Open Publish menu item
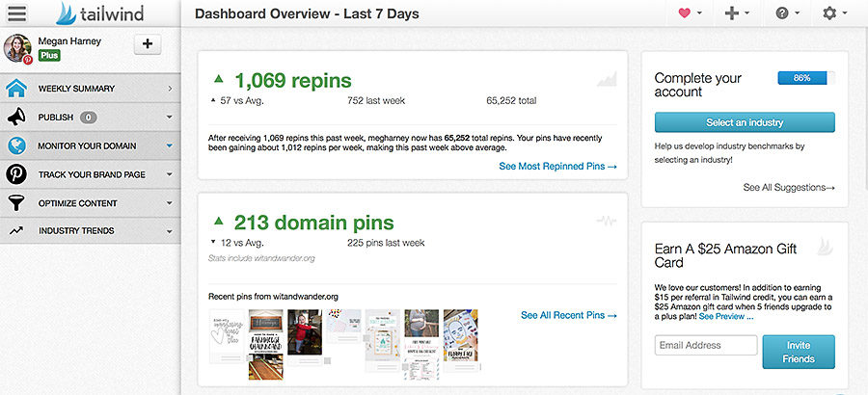This screenshot has height=395, width=868. coord(91,117)
